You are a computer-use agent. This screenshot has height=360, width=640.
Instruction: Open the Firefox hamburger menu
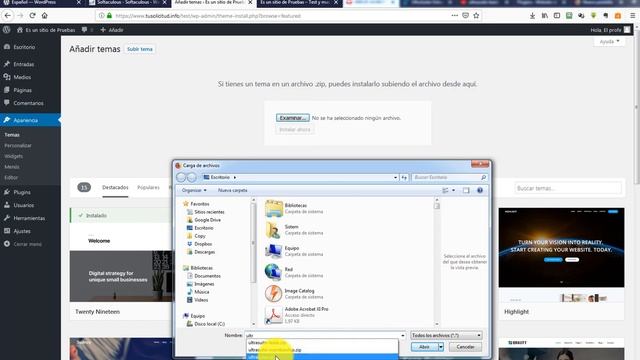632,16
